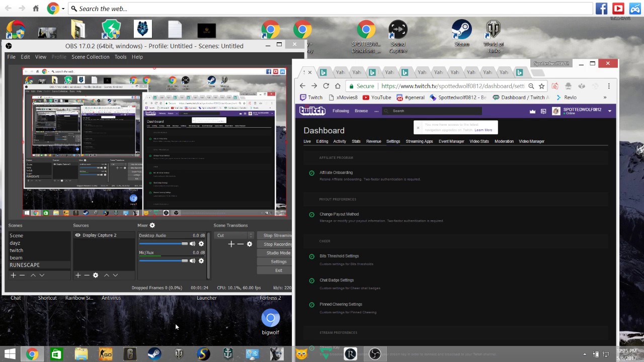Reload the Twitch page in Chrome
Viewport: 644px width, 362px height.
(326, 86)
